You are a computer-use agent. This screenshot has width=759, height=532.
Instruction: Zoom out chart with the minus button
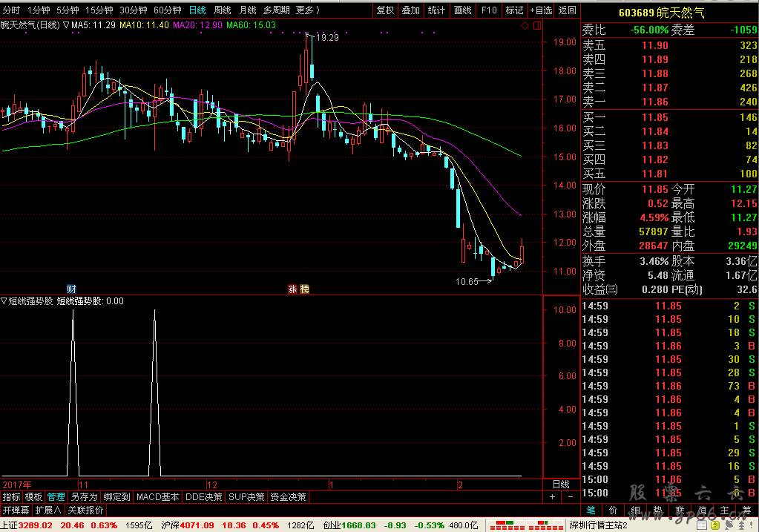click(571, 496)
